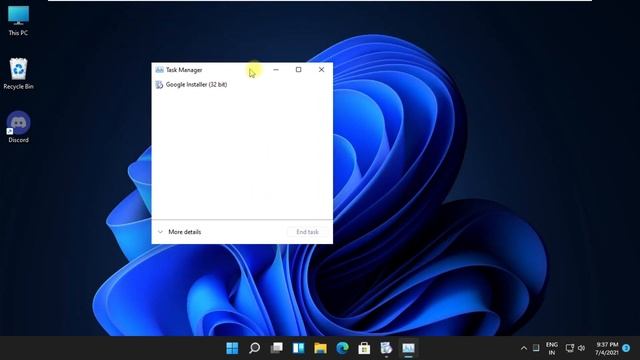Open Microsoft Store from taskbar

(x=364, y=348)
